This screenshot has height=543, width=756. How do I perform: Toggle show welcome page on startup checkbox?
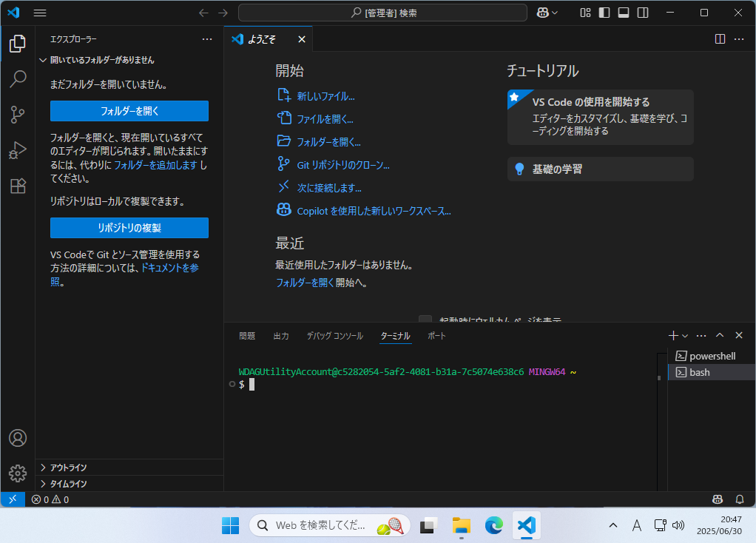pyautogui.click(x=425, y=320)
